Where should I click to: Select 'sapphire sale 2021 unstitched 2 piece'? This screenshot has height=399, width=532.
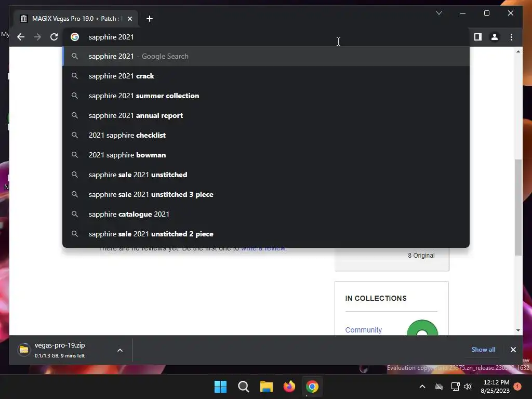(266, 234)
